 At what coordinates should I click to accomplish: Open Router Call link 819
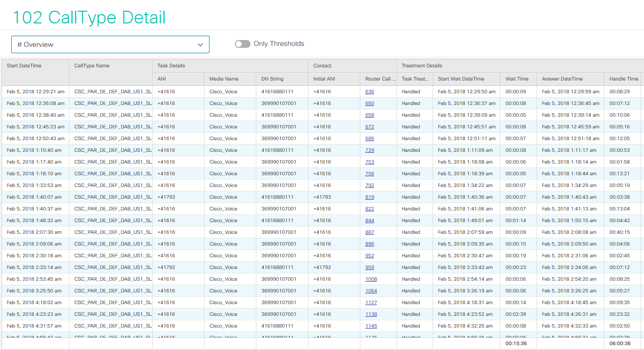pyautogui.click(x=370, y=197)
